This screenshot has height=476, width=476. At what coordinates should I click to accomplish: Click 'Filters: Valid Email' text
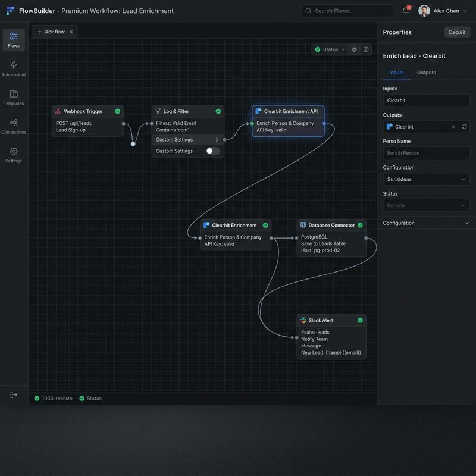pos(176,123)
